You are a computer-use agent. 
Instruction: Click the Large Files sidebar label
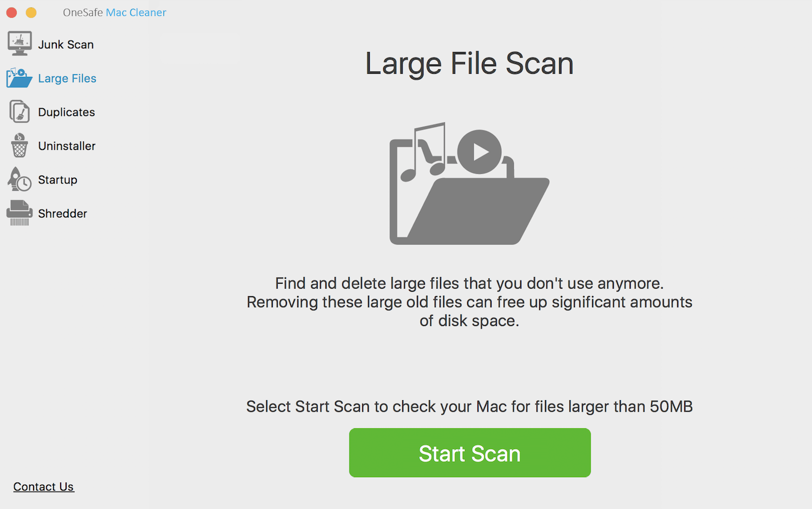[67, 78]
